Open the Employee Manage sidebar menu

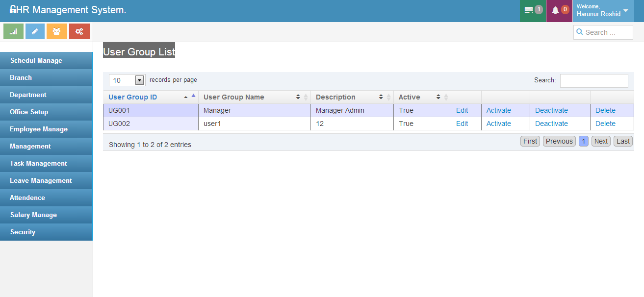39,129
